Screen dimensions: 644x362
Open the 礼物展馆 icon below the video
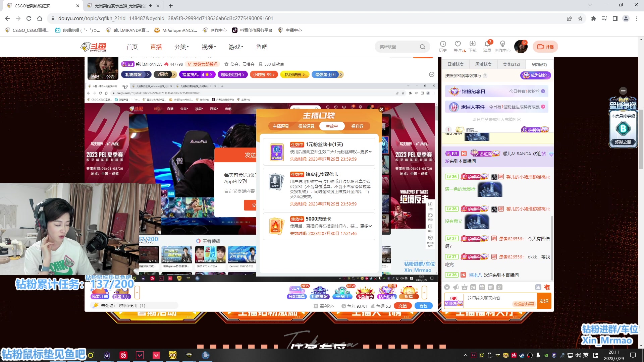click(x=319, y=292)
